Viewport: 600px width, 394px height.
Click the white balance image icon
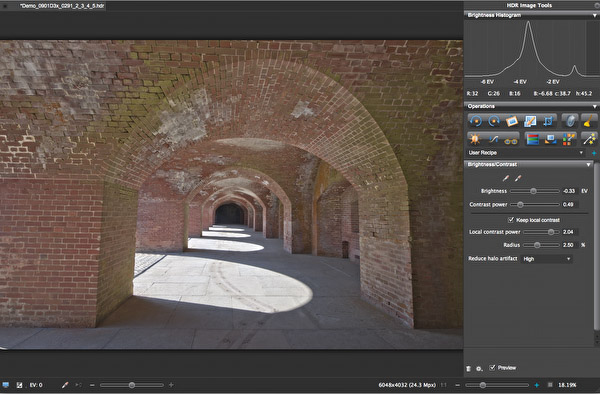tap(551, 139)
